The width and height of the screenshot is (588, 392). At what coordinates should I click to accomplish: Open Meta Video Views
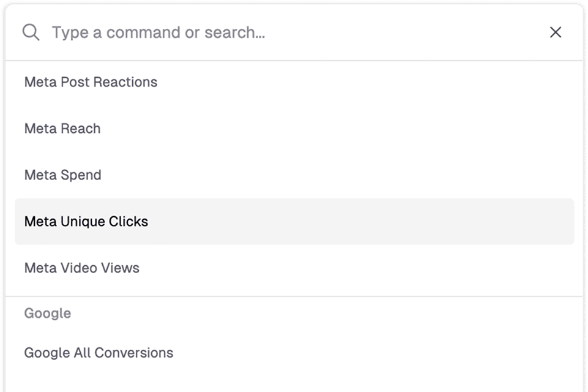tap(82, 268)
